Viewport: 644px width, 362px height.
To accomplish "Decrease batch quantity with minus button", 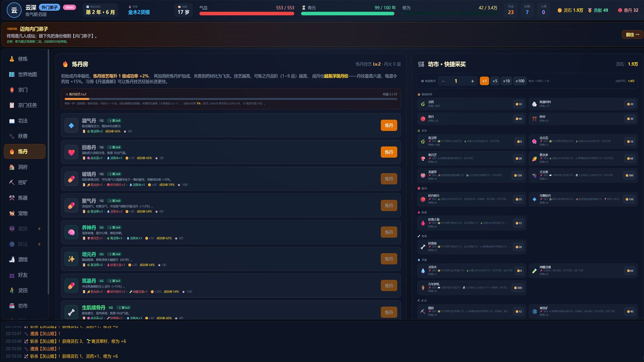I will click(443, 81).
